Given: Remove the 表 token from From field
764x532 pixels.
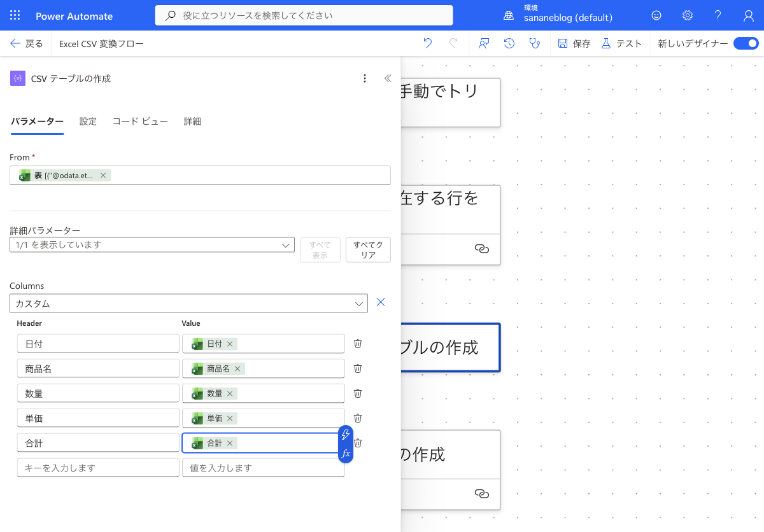Looking at the screenshot, I should (x=103, y=175).
